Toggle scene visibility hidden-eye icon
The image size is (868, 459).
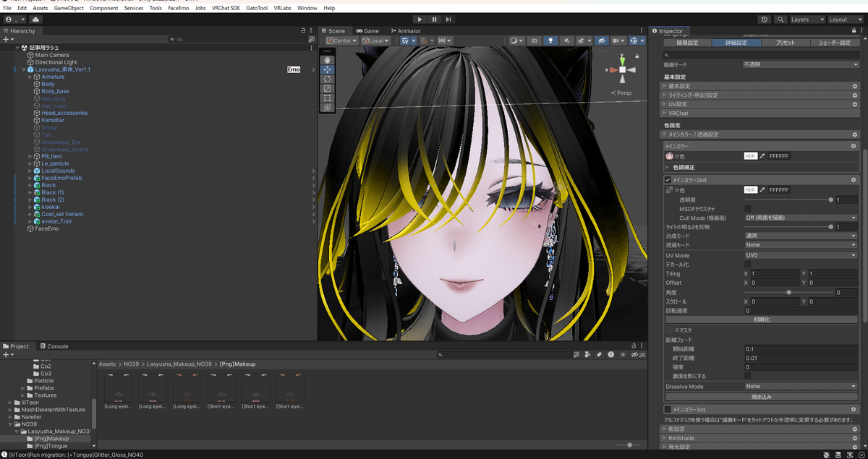pos(600,40)
